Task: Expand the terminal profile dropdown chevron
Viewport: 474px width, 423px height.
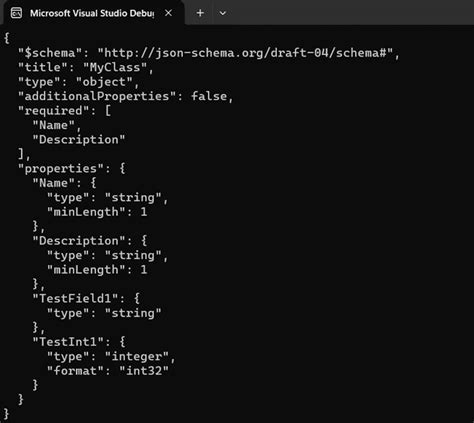Action: pyautogui.click(x=223, y=13)
